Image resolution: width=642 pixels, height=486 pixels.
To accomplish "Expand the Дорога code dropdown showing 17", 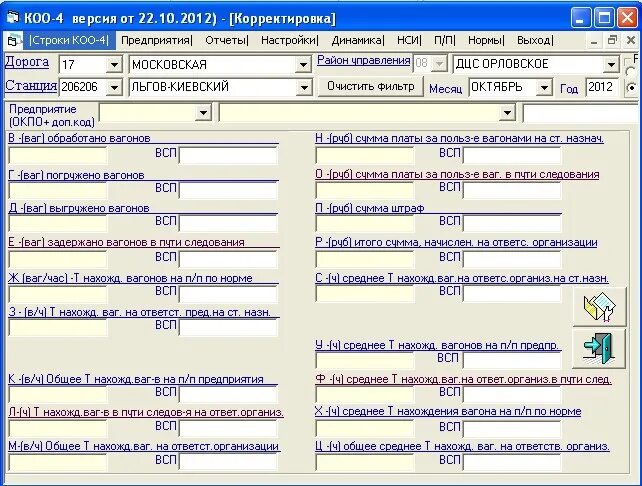I will [114, 65].
